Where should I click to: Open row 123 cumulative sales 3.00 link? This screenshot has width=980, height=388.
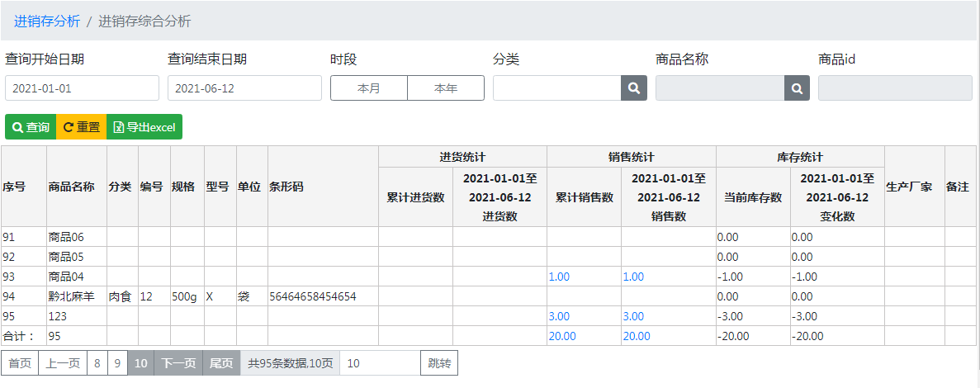coord(559,316)
